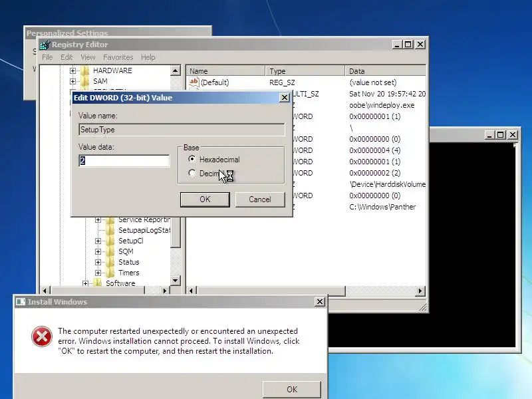Expand the SAM registry key

tap(72, 81)
